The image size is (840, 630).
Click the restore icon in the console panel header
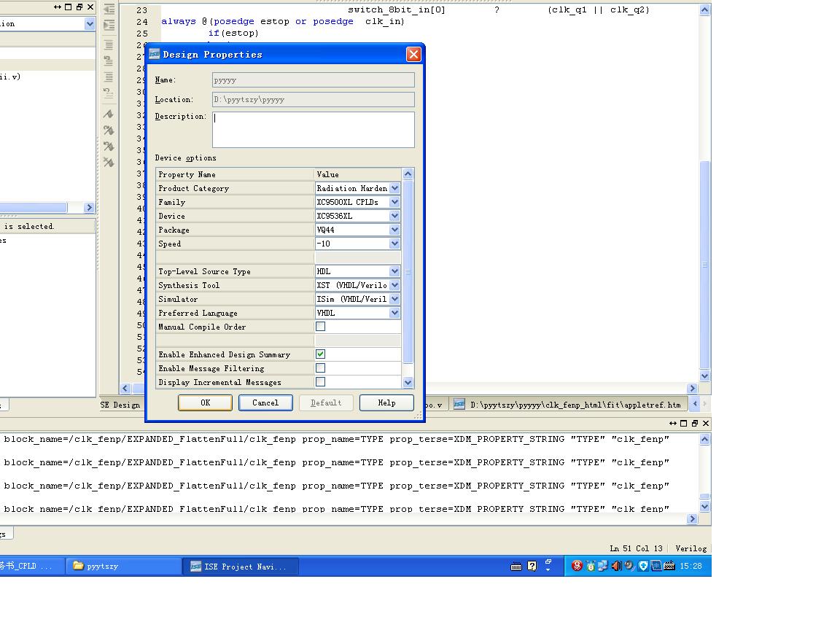pos(695,423)
